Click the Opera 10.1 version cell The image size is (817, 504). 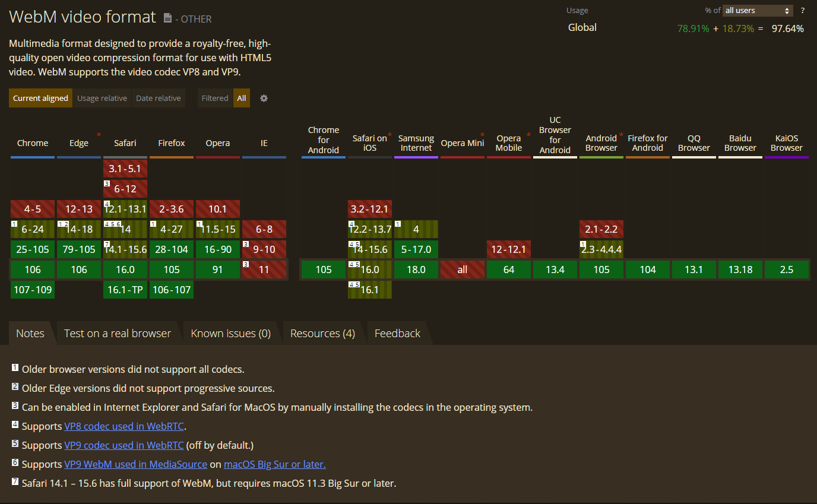218,209
